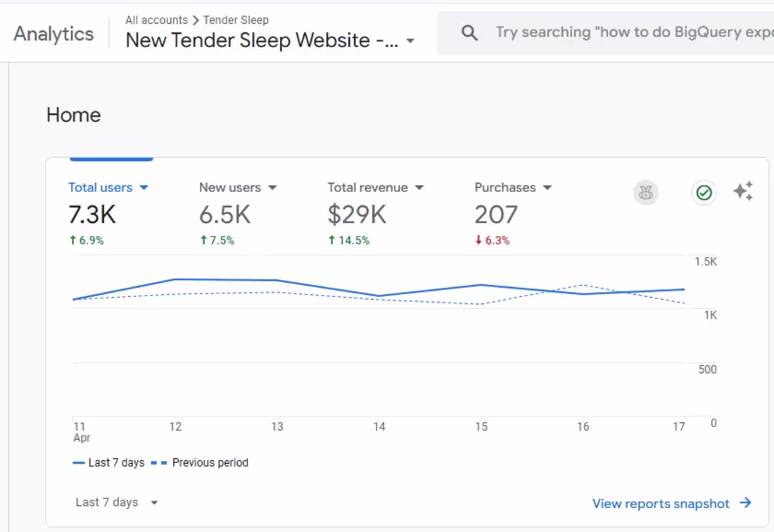Select the Tender Sleep account breadcrumb
Viewport: 774px width, 532px height.
236,20
